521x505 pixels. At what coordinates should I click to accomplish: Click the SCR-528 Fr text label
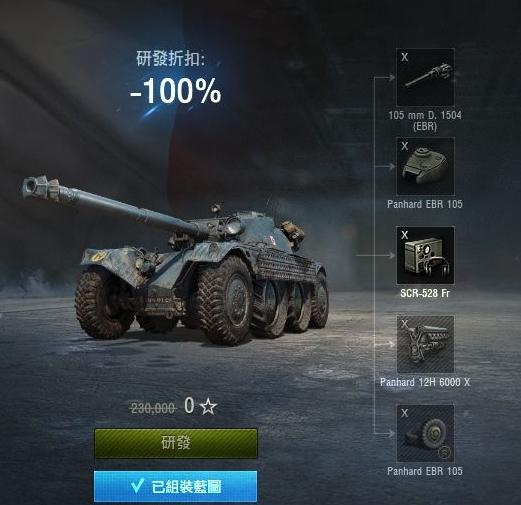coord(425,293)
